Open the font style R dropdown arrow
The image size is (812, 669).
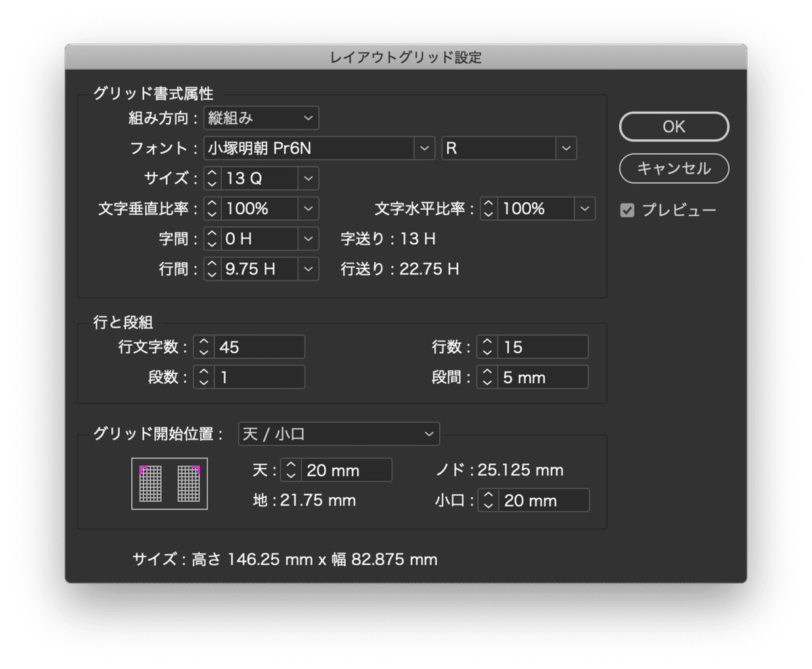566,148
